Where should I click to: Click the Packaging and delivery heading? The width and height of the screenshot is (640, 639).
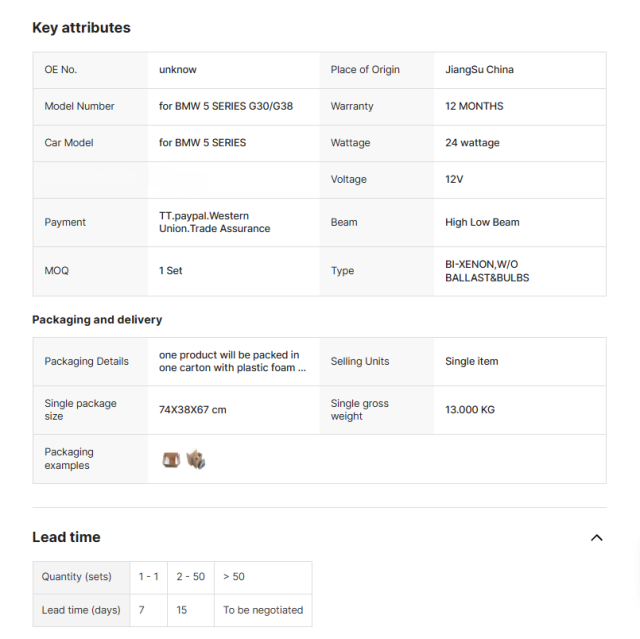pos(97,320)
